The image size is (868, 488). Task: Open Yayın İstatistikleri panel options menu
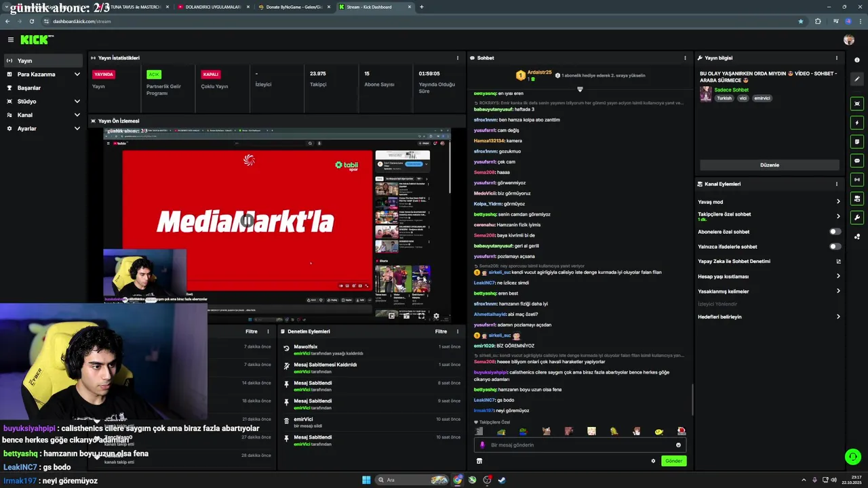point(457,58)
